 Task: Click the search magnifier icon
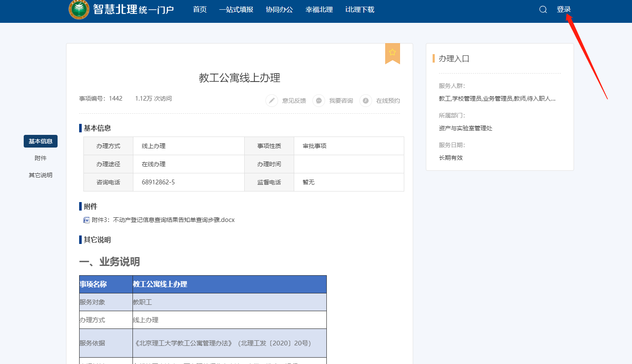[x=543, y=10]
